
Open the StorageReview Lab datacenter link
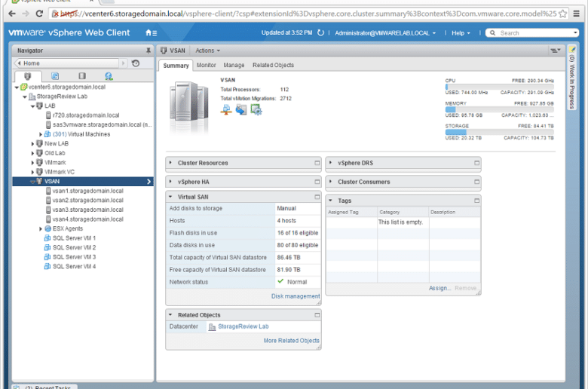point(243,326)
